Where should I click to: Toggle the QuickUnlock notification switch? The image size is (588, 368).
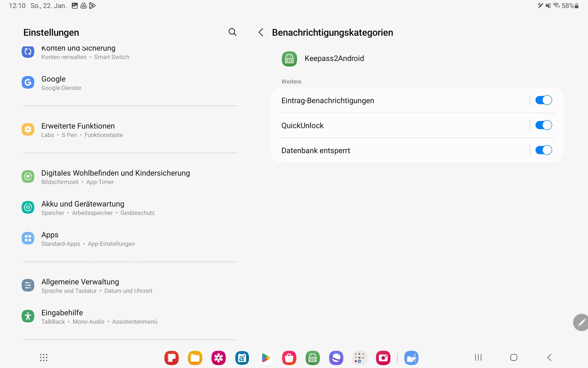tap(544, 125)
